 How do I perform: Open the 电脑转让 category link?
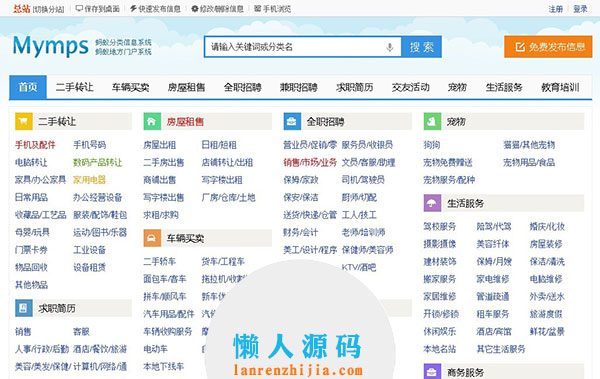coord(31,162)
